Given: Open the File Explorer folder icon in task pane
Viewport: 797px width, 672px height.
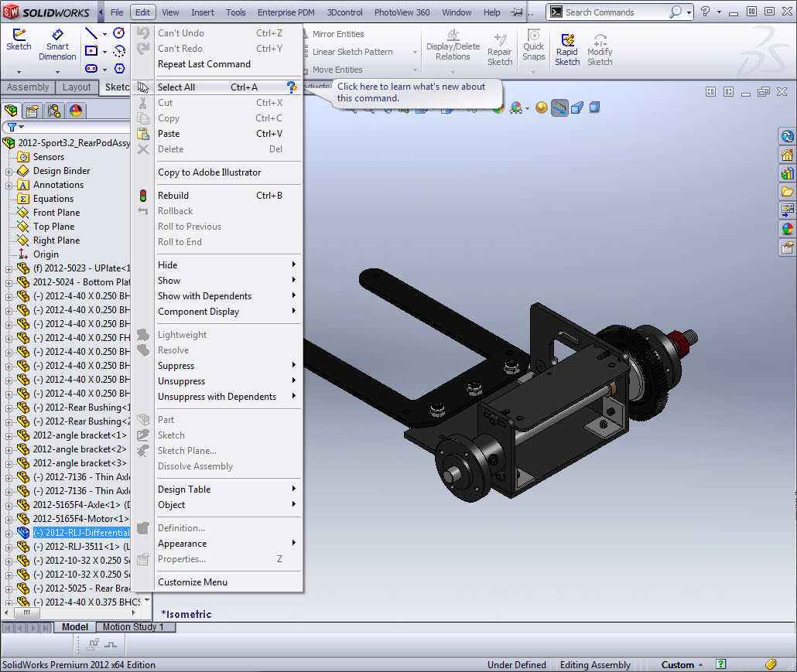Looking at the screenshot, I should click(x=787, y=191).
